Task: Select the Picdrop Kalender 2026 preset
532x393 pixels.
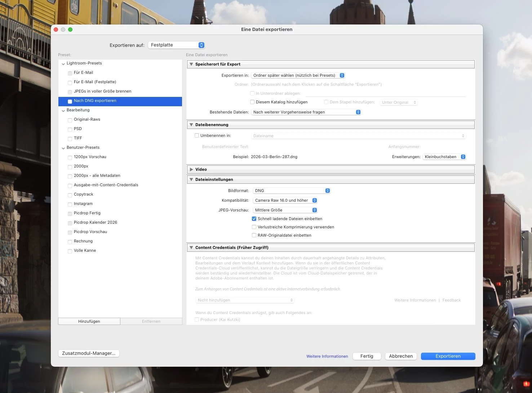Action: tap(96, 222)
